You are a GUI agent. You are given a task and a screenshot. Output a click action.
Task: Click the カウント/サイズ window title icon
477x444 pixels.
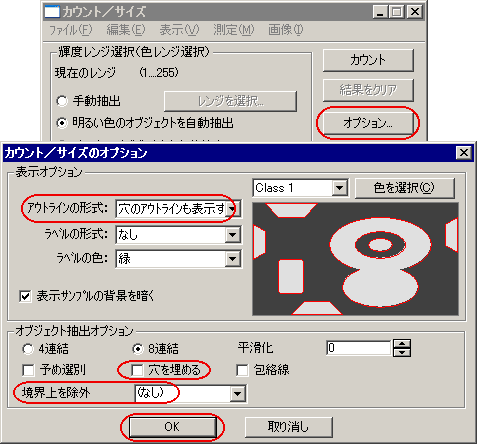52,12
